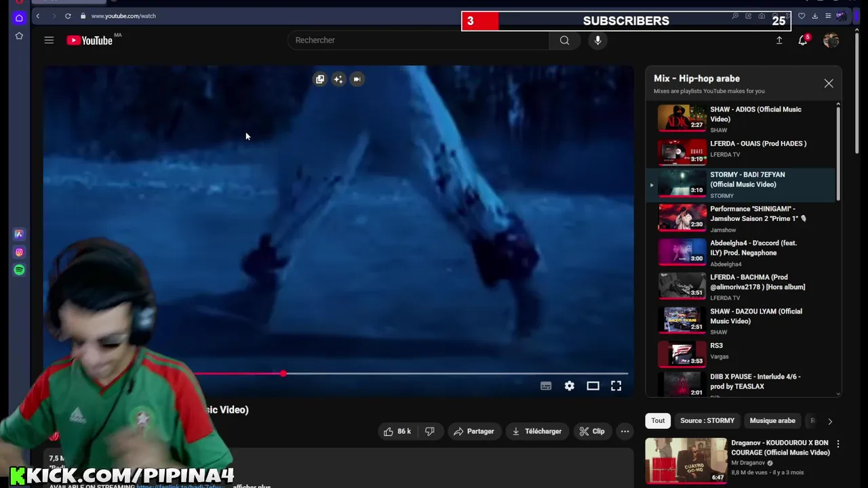Open Spotify in Opera sidebar
The height and width of the screenshot is (488, 868).
(19, 270)
